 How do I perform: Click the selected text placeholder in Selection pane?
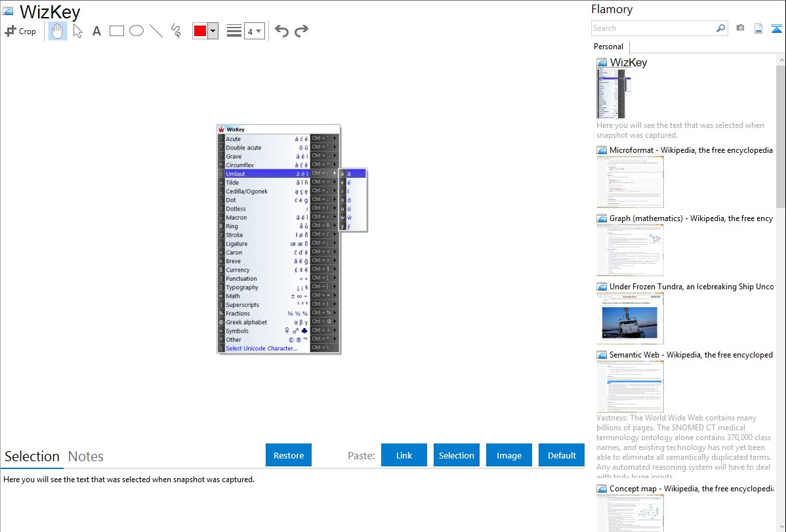[x=129, y=480]
